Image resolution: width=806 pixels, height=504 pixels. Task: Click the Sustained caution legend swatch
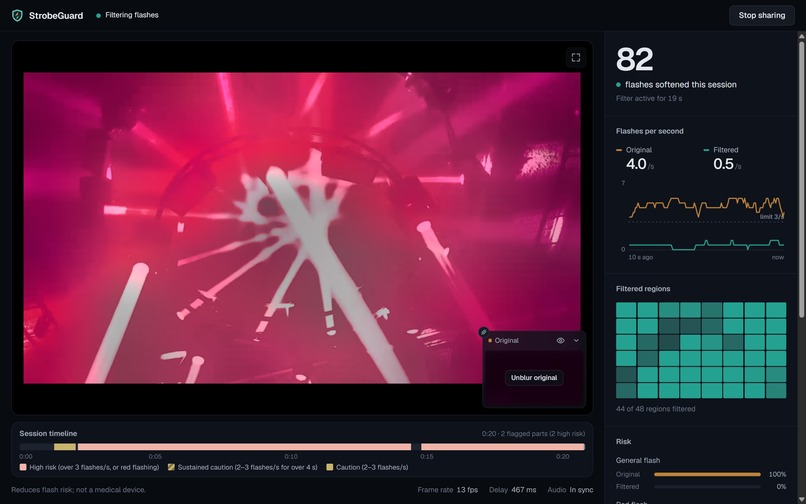pyautogui.click(x=171, y=467)
